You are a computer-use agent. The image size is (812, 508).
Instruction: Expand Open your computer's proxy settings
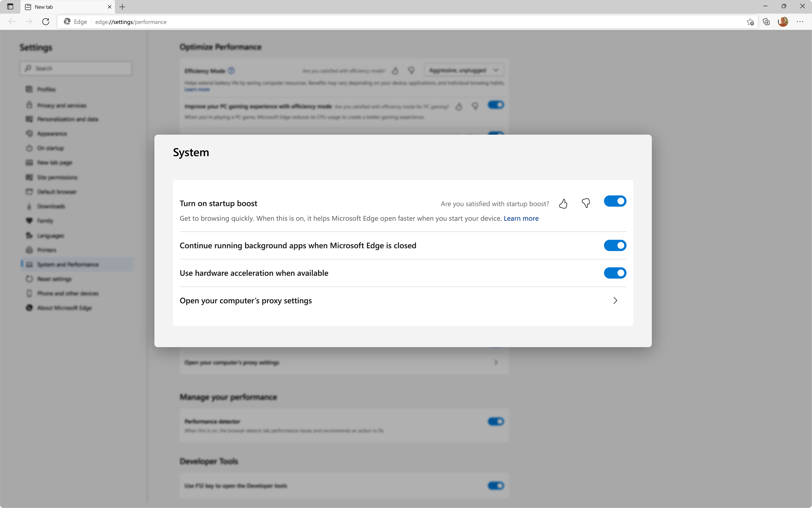615,300
